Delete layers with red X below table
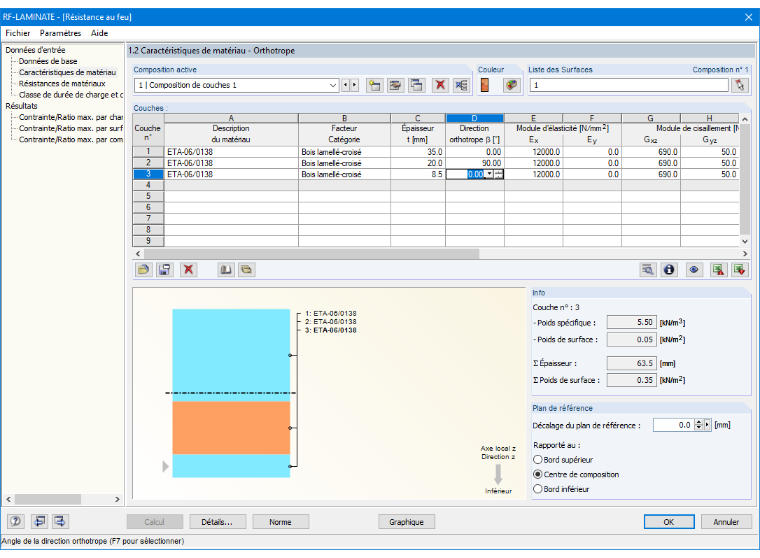The image size is (760, 558). [189, 270]
